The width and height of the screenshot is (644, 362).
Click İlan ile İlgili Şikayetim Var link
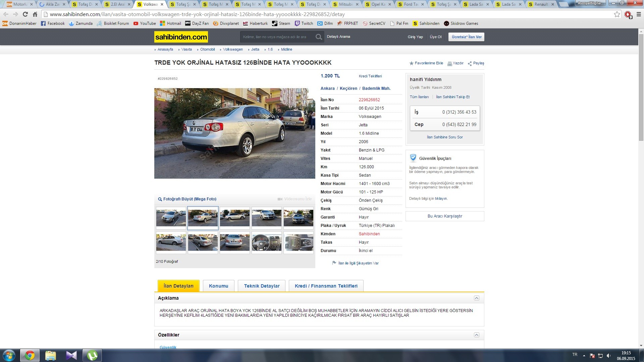(359, 263)
